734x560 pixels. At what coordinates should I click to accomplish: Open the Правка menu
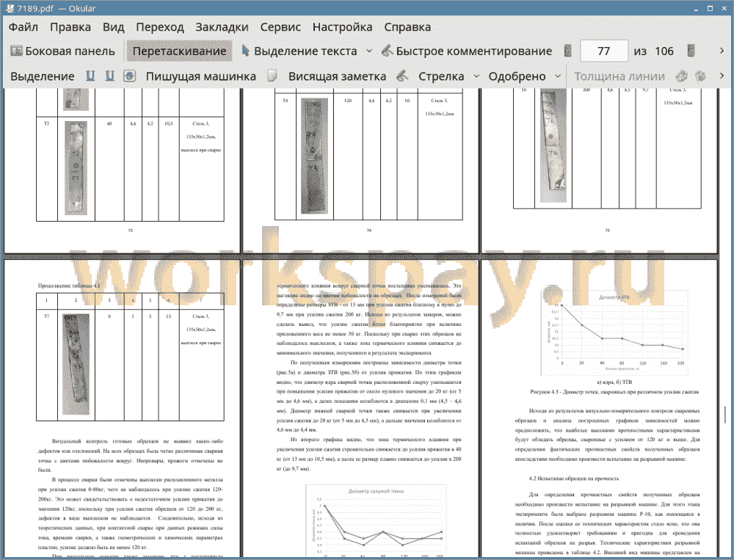(70, 27)
